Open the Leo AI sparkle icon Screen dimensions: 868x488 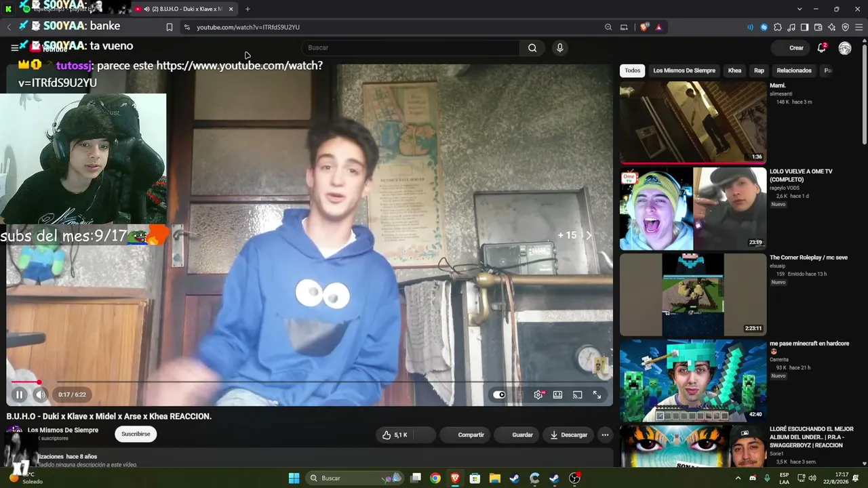(x=832, y=27)
